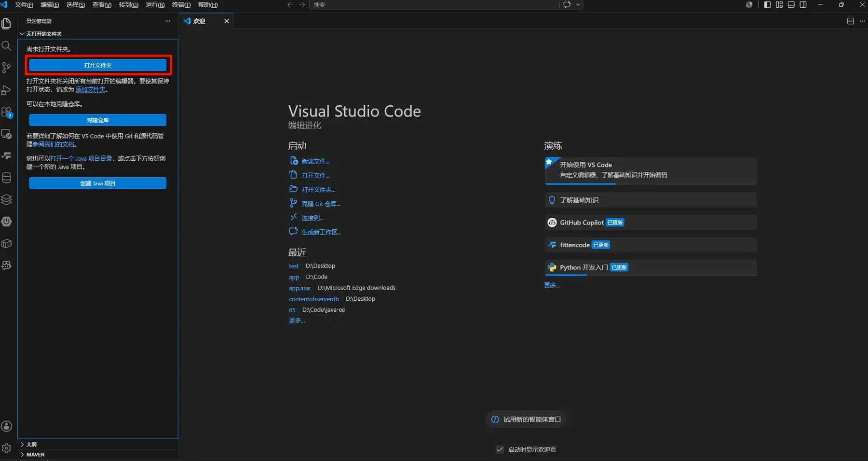Open recent item contentobserverdb

314,299
